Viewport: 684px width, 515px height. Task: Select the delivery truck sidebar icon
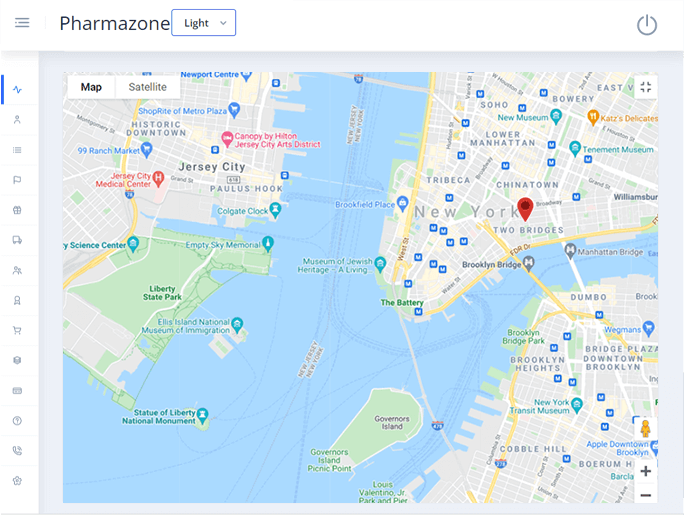click(17, 240)
